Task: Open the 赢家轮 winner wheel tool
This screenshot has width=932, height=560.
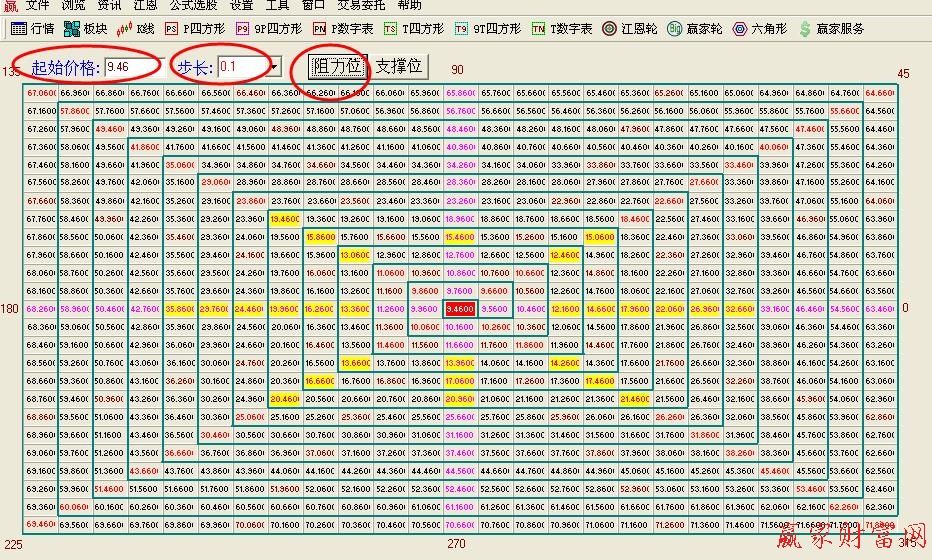Action: point(693,29)
